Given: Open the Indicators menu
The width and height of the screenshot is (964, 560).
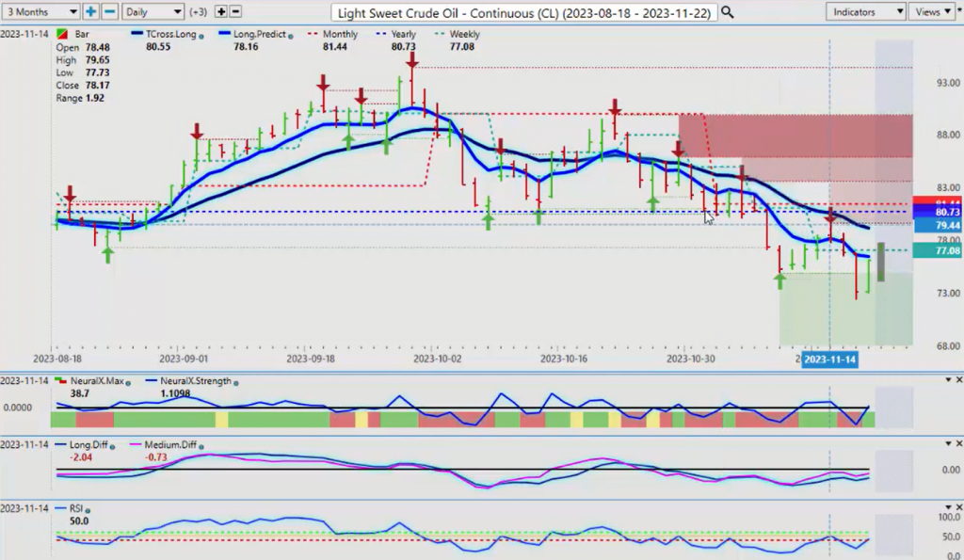Looking at the screenshot, I should (865, 12).
